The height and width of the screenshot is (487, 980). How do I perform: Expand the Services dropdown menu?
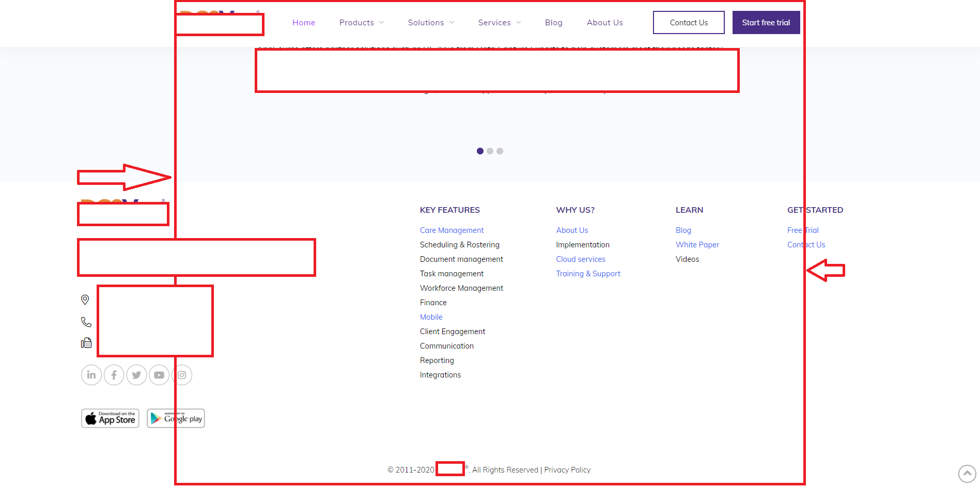tap(500, 23)
